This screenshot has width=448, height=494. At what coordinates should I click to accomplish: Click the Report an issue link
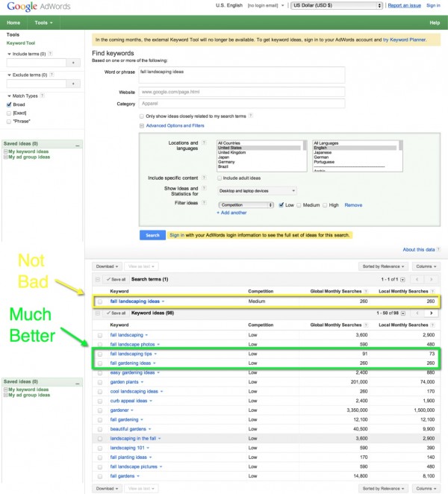pyautogui.click(x=404, y=5)
